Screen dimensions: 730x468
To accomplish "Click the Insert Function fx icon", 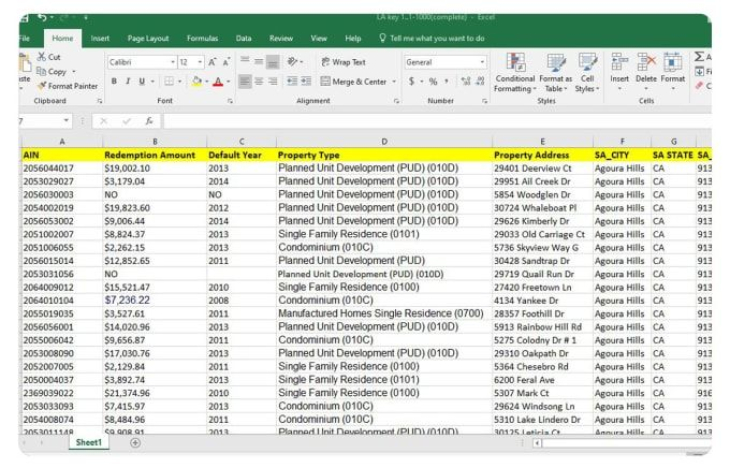I will pyautogui.click(x=149, y=121).
